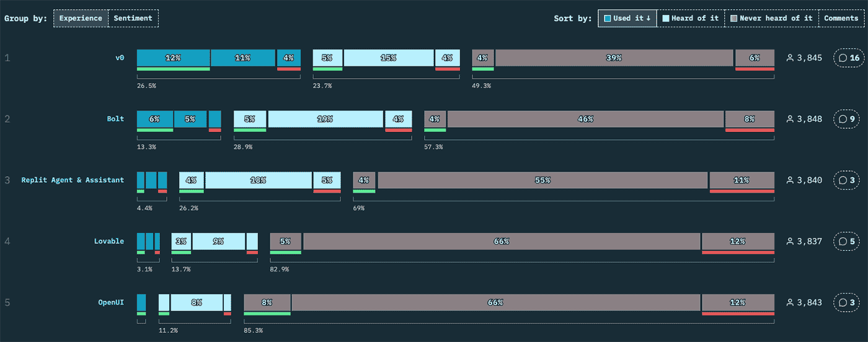
Task: Select Lovable never-heard 5% positive segment
Action: point(286,241)
